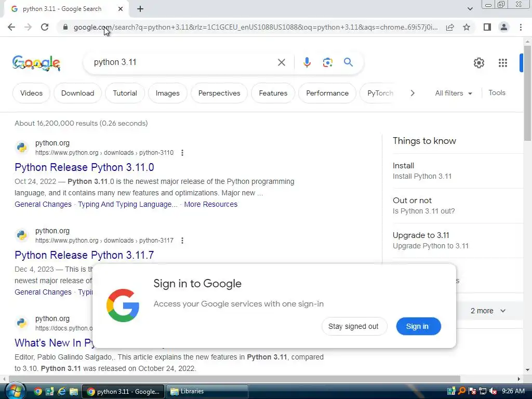This screenshot has width=532, height=399.
Task: Select the Videos filter chip
Action: [x=31, y=93]
